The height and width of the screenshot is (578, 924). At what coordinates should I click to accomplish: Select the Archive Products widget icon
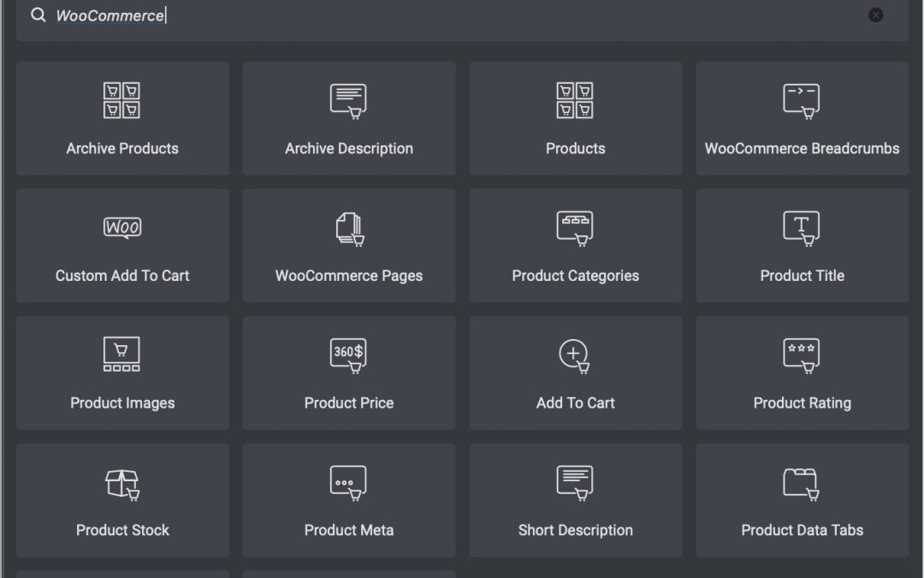click(x=122, y=100)
